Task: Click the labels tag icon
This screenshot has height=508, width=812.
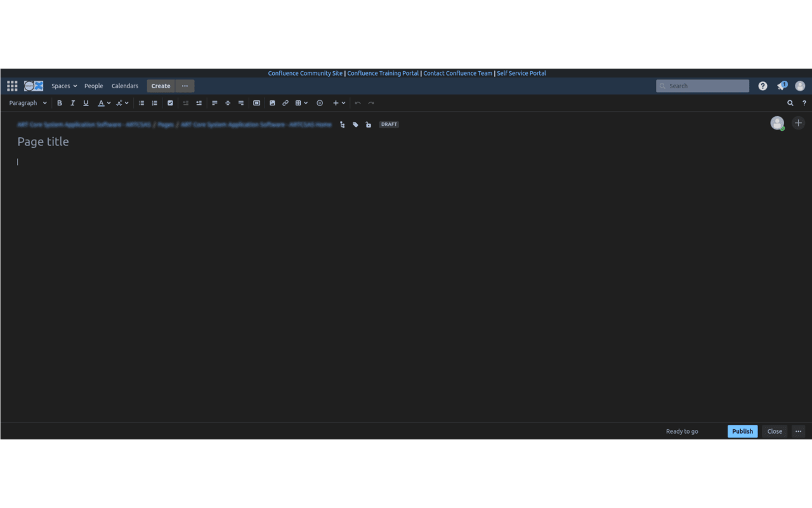Action: pyautogui.click(x=355, y=124)
